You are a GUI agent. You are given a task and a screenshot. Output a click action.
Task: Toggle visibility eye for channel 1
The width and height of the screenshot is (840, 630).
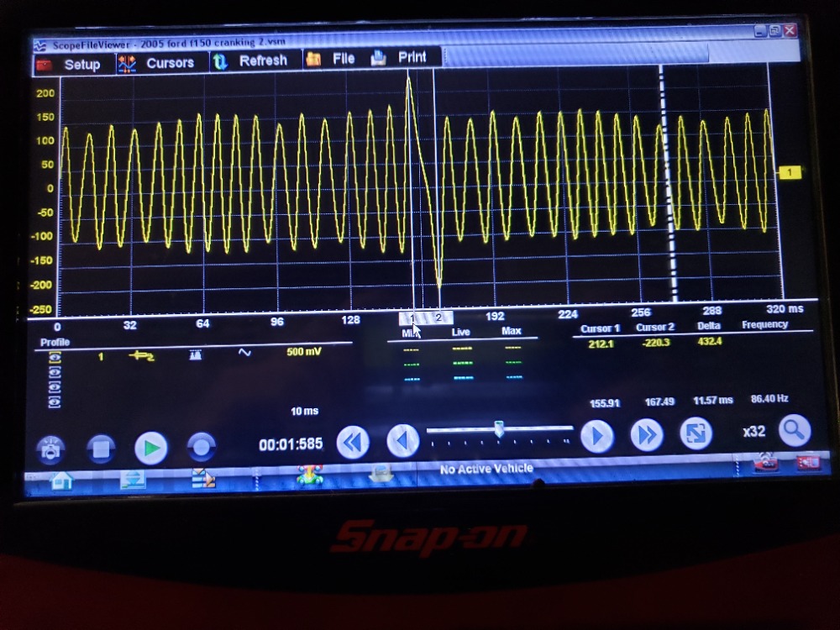tap(55, 358)
